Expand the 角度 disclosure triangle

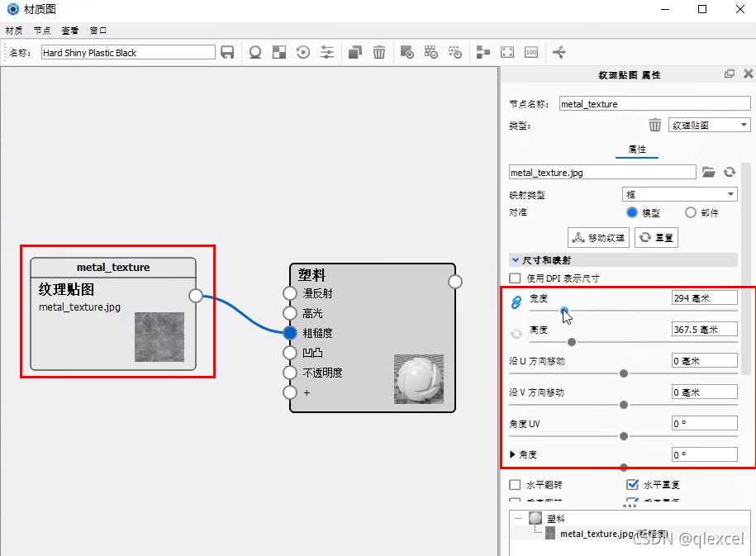[x=512, y=454]
